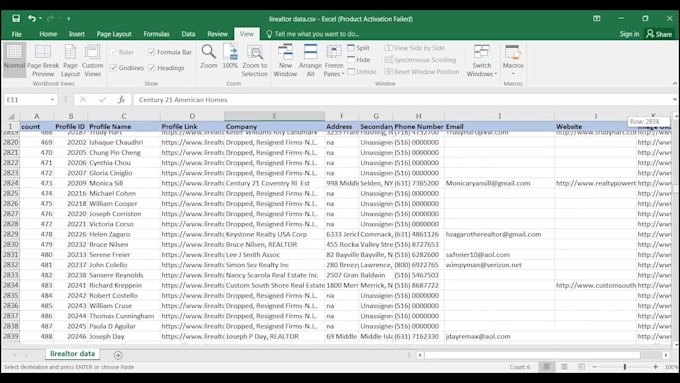
Task: Click Page Break Preview icon in status bar
Action: point(581,367)
